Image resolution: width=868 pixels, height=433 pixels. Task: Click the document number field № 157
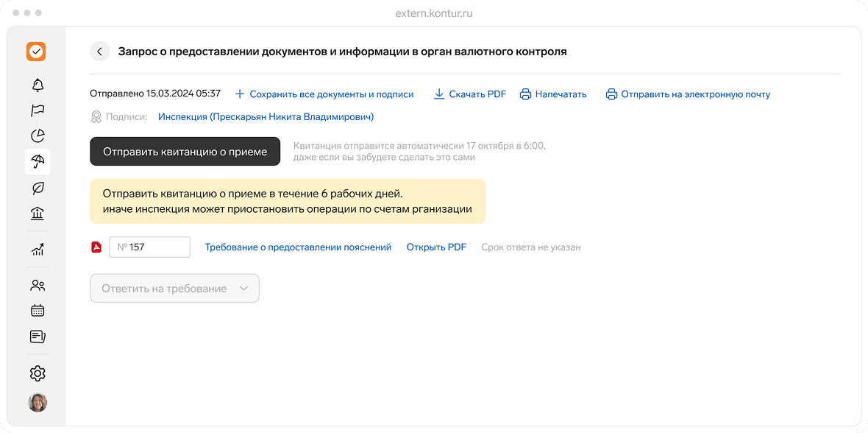[150, 247]
